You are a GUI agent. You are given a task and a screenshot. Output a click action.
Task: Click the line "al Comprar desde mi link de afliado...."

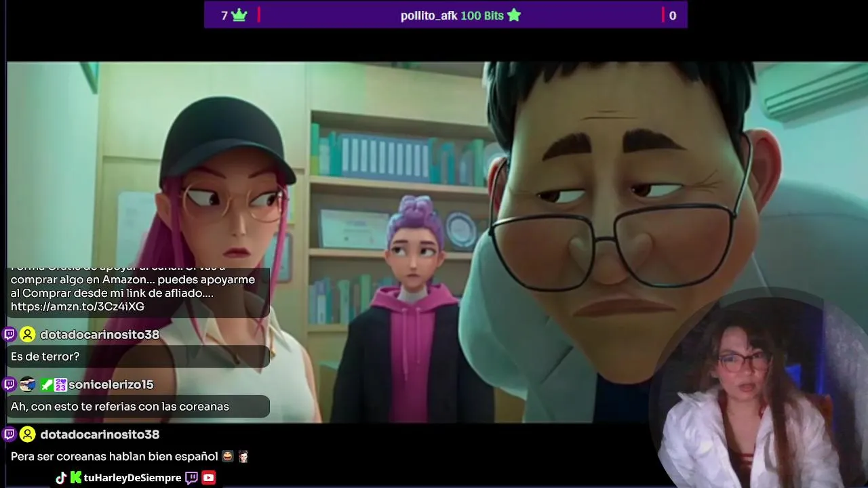(x=112, y=293)
